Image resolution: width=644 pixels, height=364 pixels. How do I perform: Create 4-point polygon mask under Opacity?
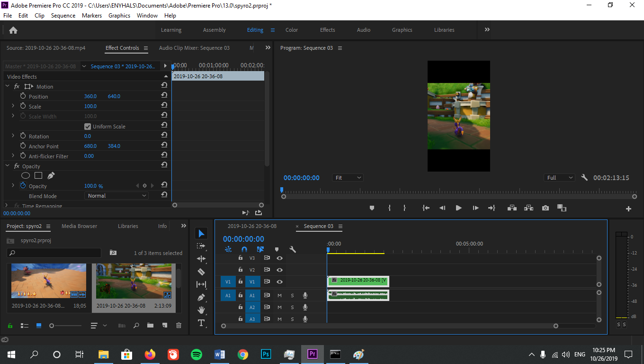[38, 175]
